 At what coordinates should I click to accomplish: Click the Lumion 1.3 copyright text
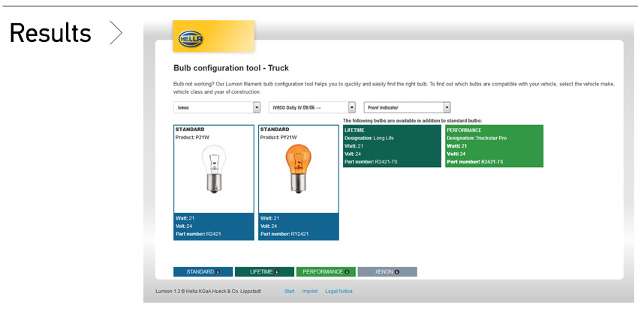(x=208, y=292)
